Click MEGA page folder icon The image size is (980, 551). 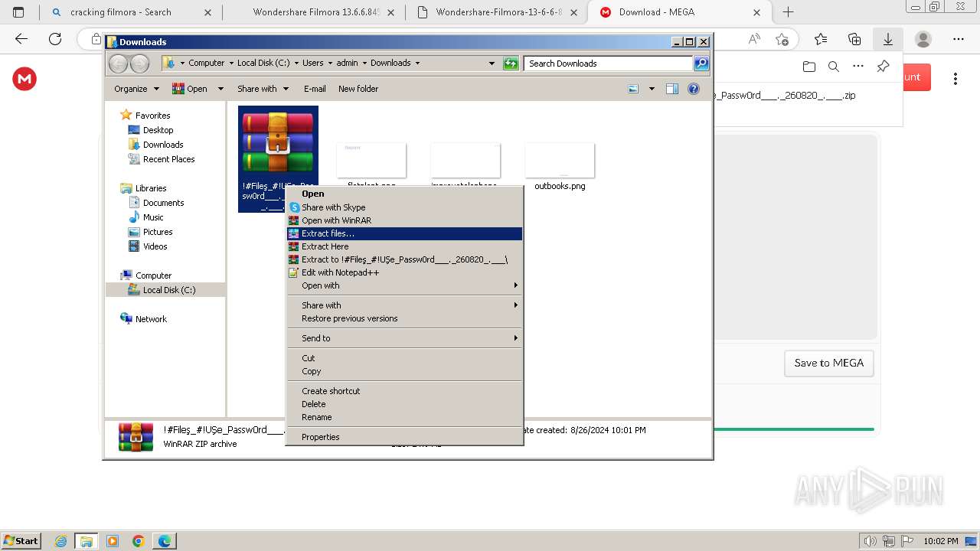pyautogui.click(x=809, y=67)
